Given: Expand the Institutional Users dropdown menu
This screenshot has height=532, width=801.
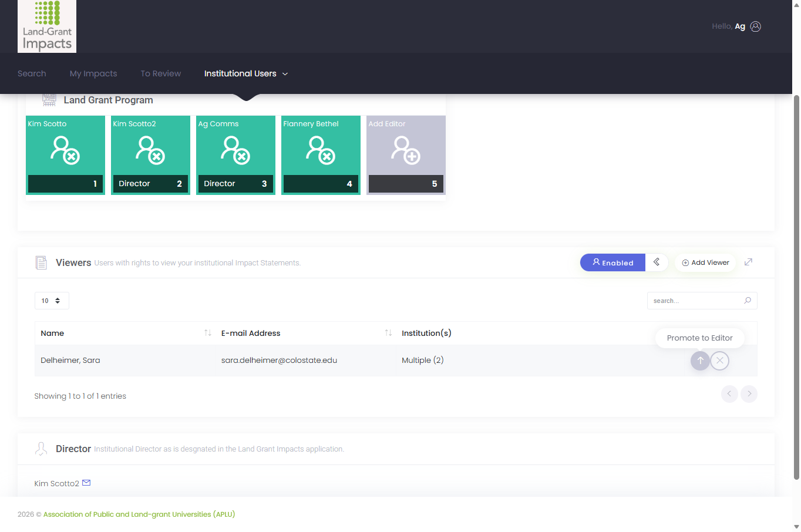Looking at the screenshot, I should click(246, 73).
